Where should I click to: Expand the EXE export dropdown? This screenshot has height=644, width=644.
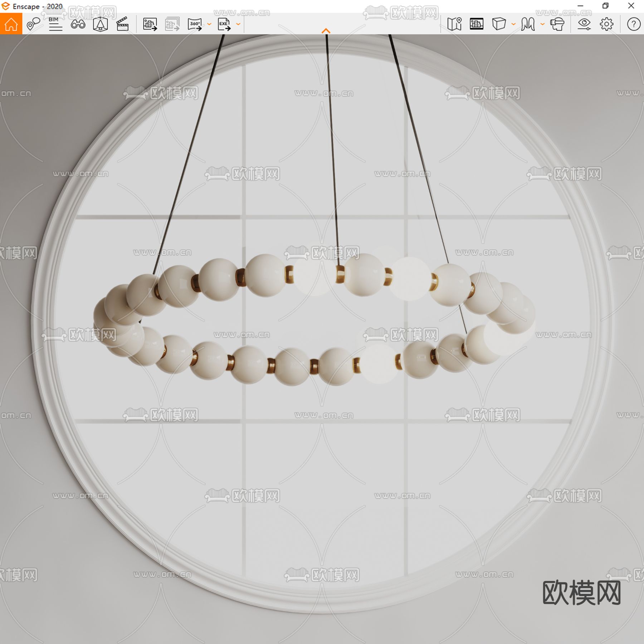(x=238, y=25)
